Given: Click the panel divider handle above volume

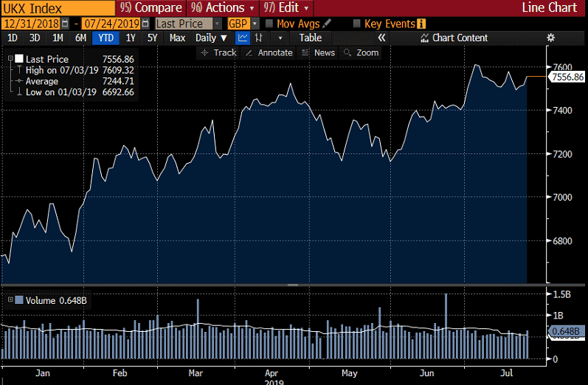Looking at the screenshot, I should point(293,285).
